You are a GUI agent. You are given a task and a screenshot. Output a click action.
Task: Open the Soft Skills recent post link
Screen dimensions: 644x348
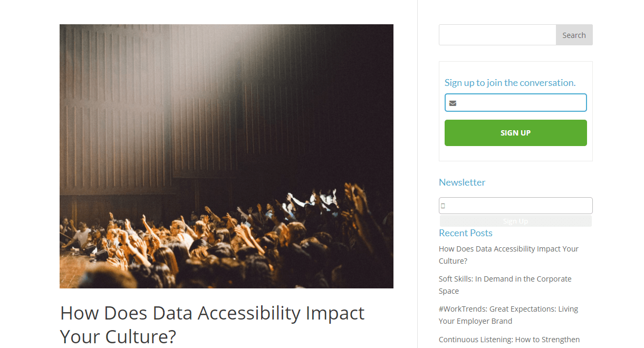[505, 285]
